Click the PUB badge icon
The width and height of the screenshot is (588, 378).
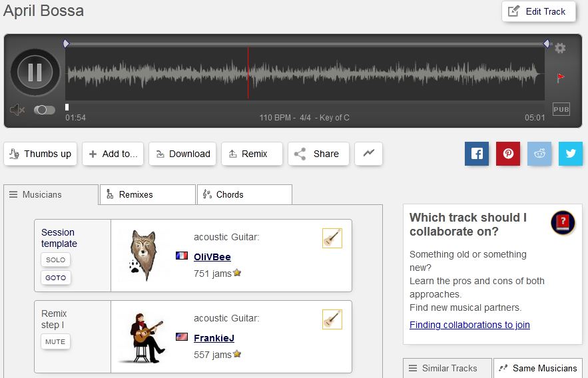[561, 109]
